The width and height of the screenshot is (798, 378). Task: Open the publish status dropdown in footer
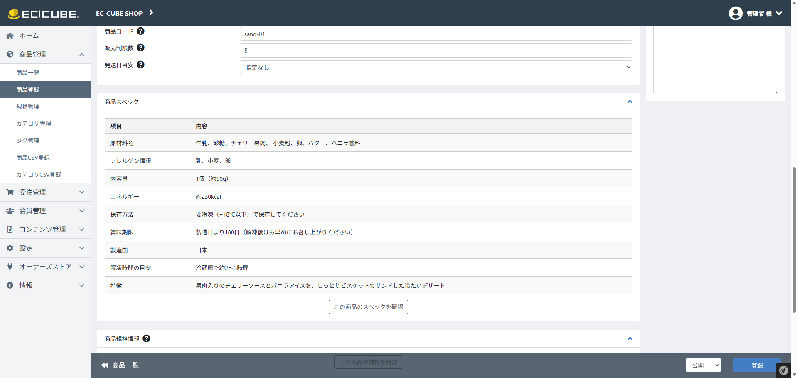pyautogui.click(x=703, y=365)
